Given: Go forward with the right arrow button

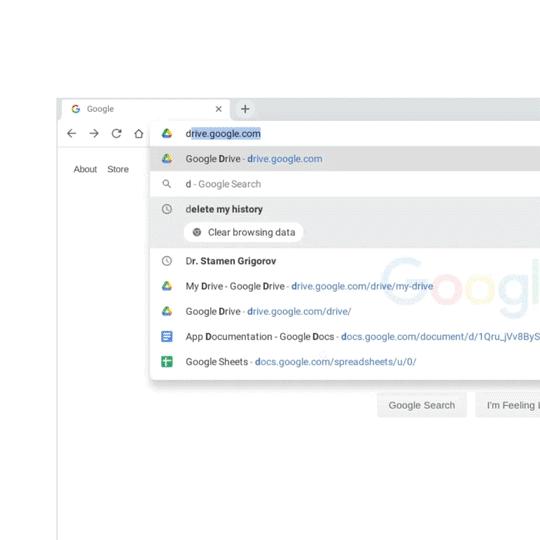Looking at the screenshot, I should 94,133.
